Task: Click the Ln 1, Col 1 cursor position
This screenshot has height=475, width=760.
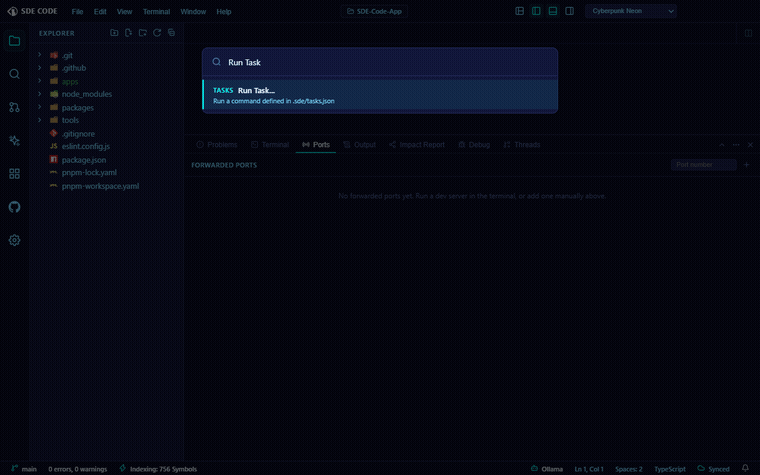Action: tap(589, 469)
